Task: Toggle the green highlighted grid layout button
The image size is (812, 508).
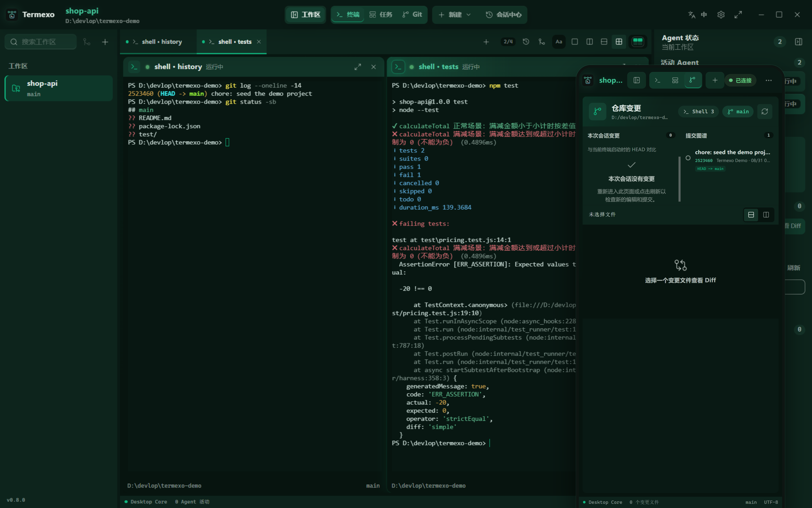Action: (637, 42)
